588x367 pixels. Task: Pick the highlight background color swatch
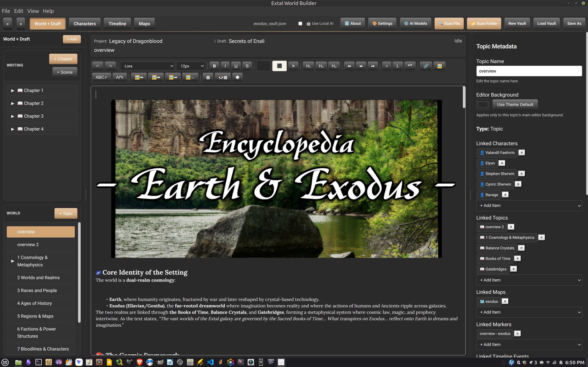[280, 66]
